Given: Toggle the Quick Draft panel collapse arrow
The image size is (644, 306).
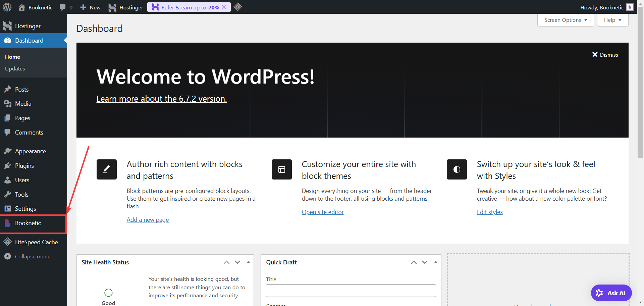Looking at the screenshot, I should [x=436, y=262].
